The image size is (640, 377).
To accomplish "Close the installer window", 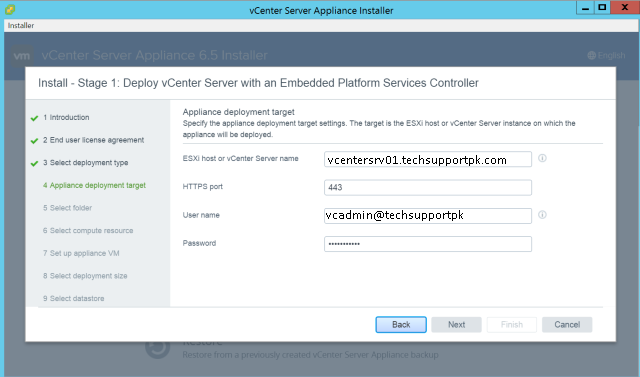I will point(625,8).
